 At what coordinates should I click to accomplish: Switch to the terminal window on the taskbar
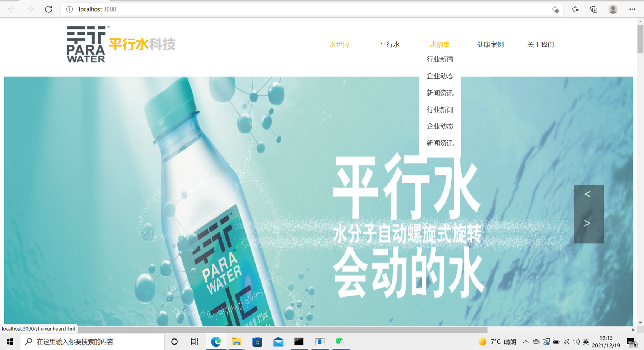pos(299,342)
